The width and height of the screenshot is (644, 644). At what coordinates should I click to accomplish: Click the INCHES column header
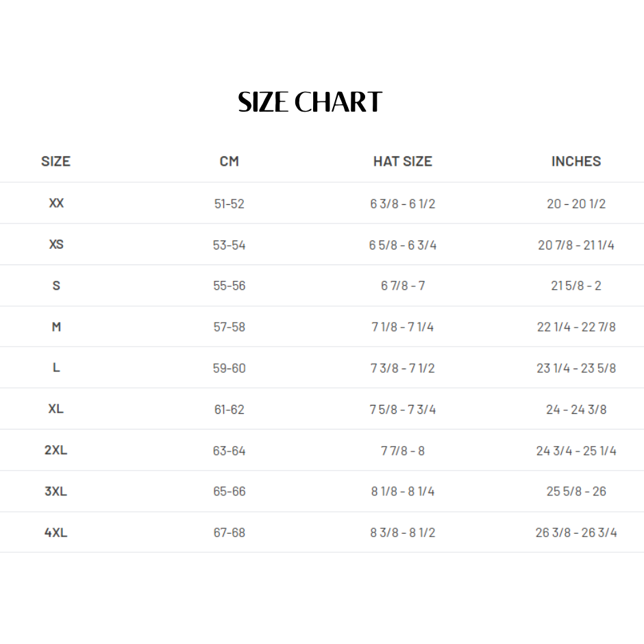[576, 162]
